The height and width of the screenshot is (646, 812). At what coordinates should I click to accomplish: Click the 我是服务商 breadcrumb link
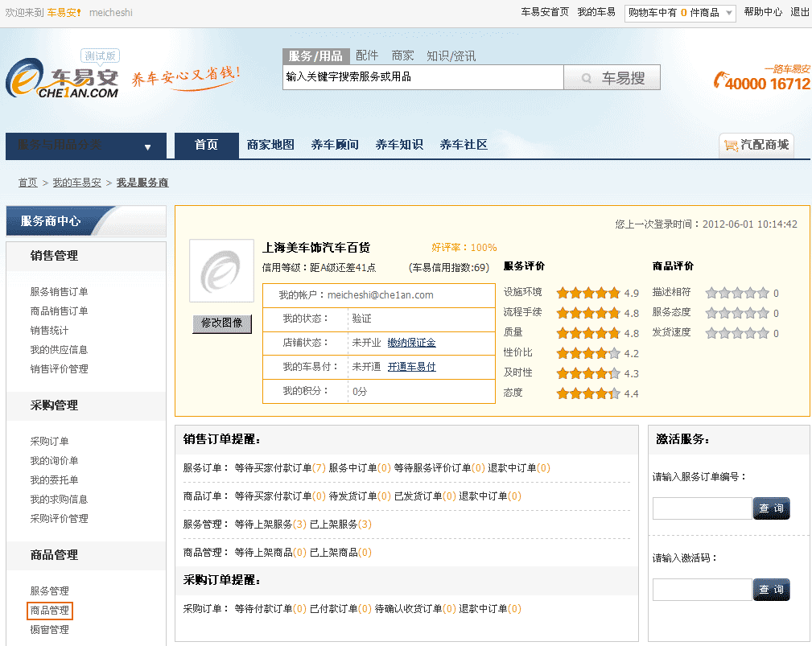(x=142, y=183)
